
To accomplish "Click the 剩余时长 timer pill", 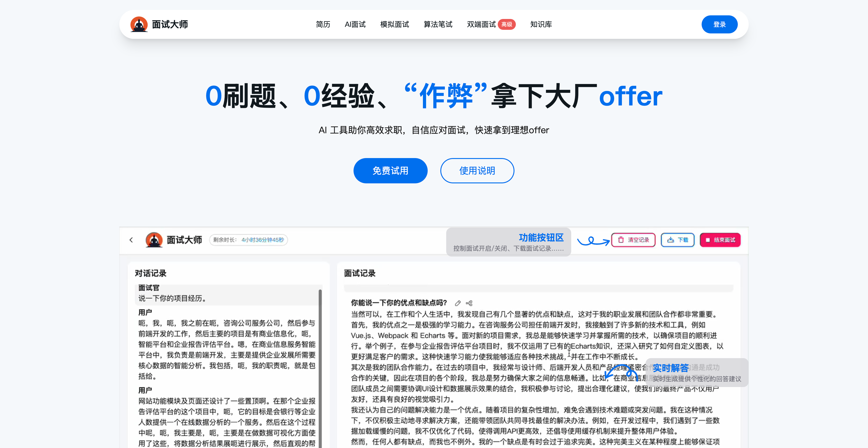I will click(x=248, y=240).
